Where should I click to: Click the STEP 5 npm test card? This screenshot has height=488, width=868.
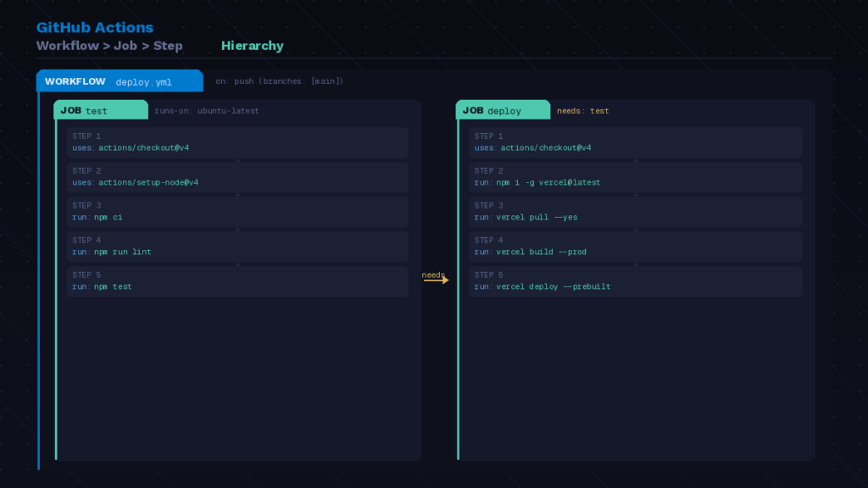(237, 280)
